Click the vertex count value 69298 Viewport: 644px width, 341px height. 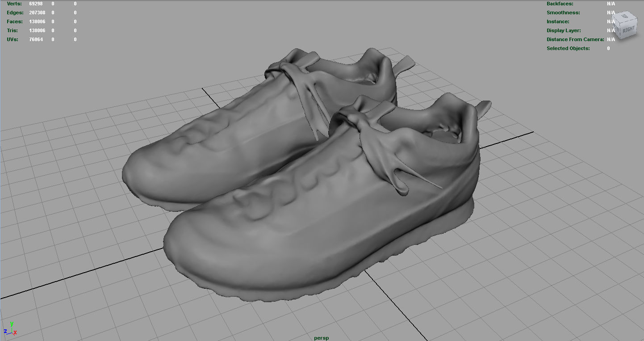(x=37, y=4)
